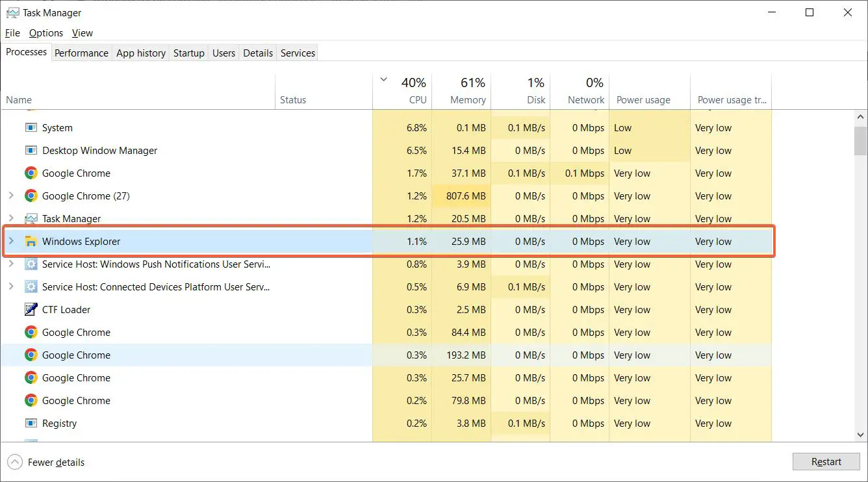Image resolution: width=868 pixels, height=482 pixels.
Task: Switch to the Startup tab
Action: point(189,53)
